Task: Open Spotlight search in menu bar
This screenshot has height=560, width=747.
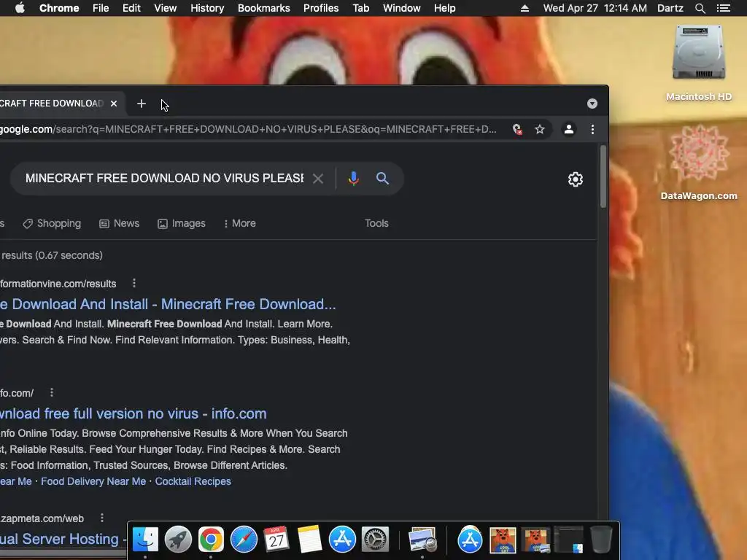Action: point(700,8)
